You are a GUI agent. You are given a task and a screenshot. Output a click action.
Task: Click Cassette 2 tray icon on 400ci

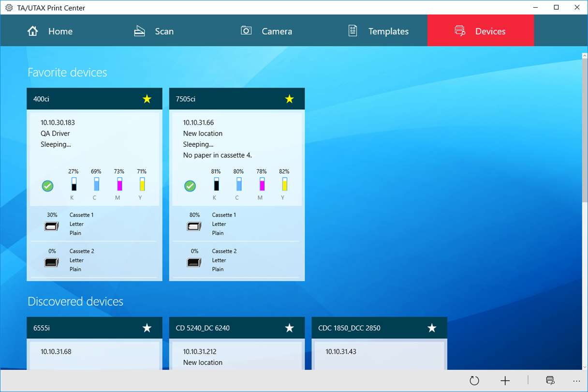click(52, 262)
